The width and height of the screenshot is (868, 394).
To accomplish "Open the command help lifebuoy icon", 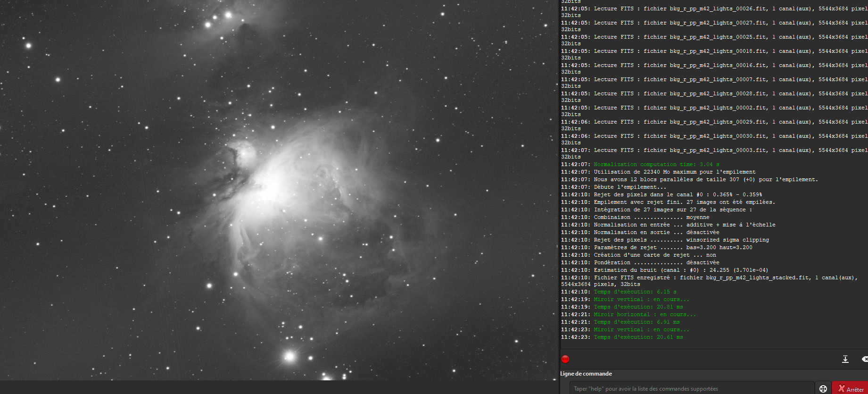I will coord(823,389).
